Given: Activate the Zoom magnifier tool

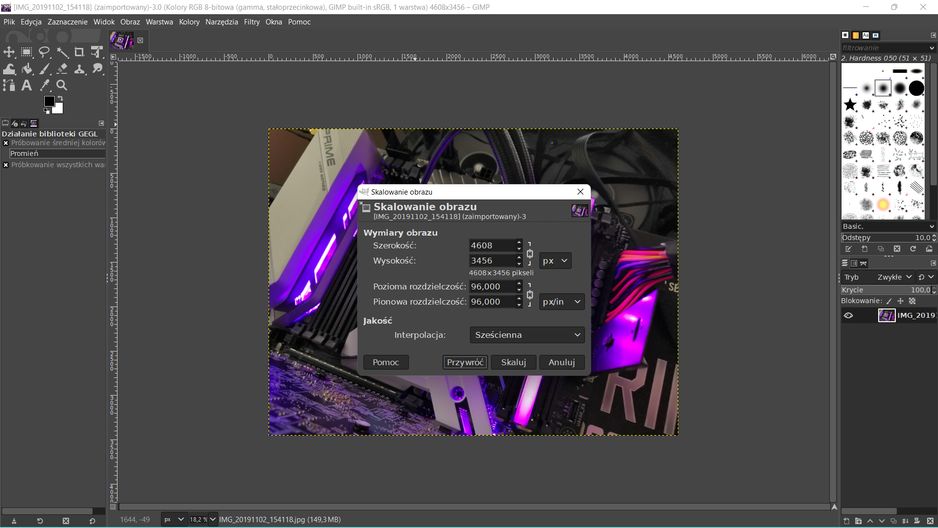Looking at the screenshot, I should click(62, 86).
